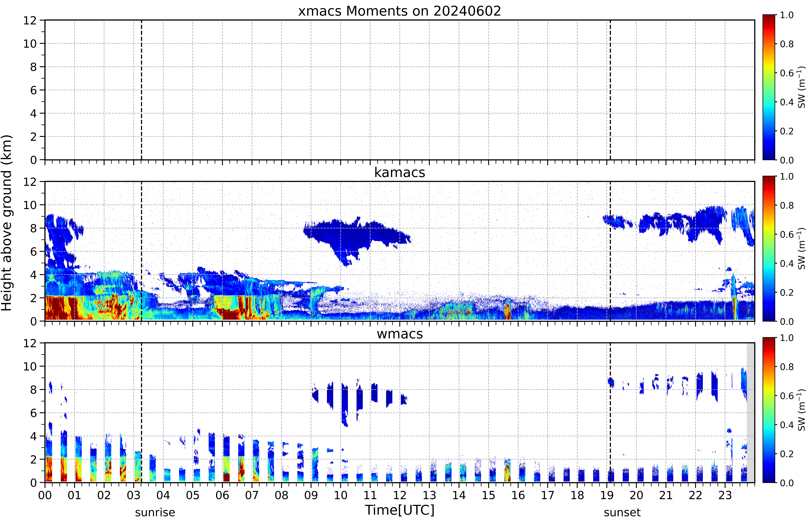812x524 pixels.
Task: Click the '10' height tick of wmacs panel
Action: [x=30, y=366]
